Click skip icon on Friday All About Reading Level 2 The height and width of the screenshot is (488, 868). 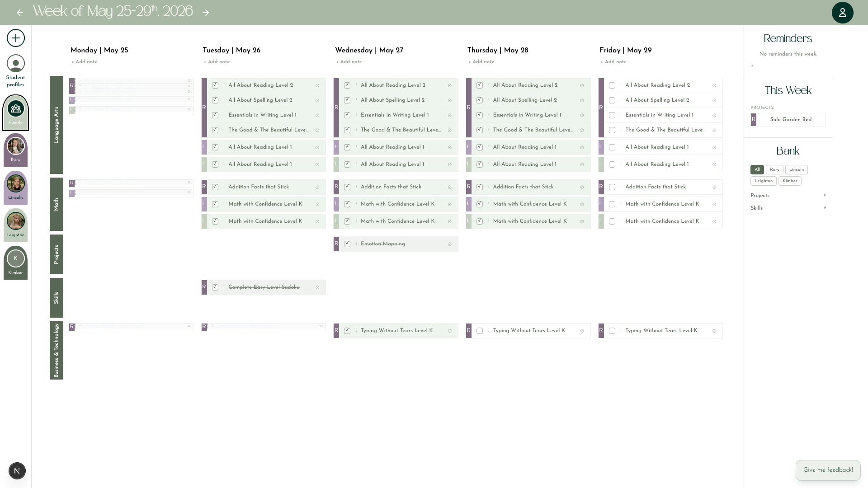(x=714, y=85)
